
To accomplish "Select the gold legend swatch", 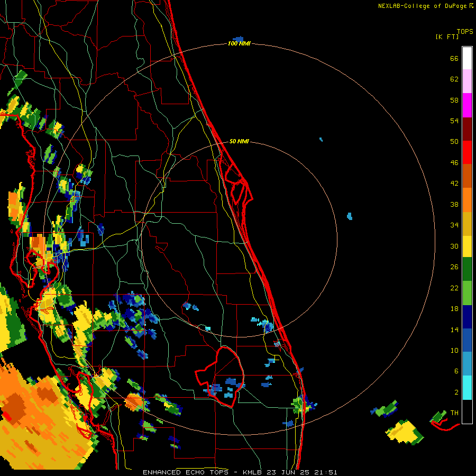I will click(x=467, y=224).
